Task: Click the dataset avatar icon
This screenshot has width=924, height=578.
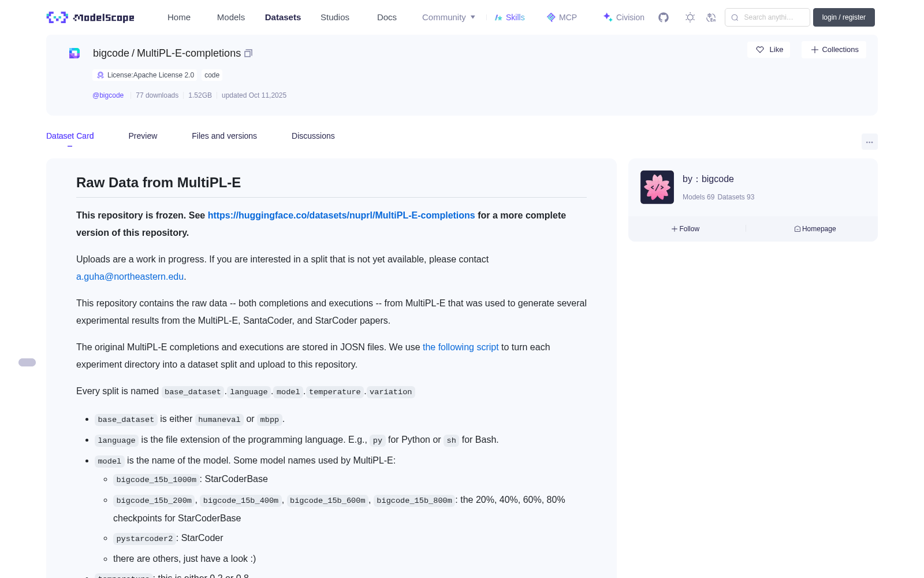Action: [x=74, y=53]
